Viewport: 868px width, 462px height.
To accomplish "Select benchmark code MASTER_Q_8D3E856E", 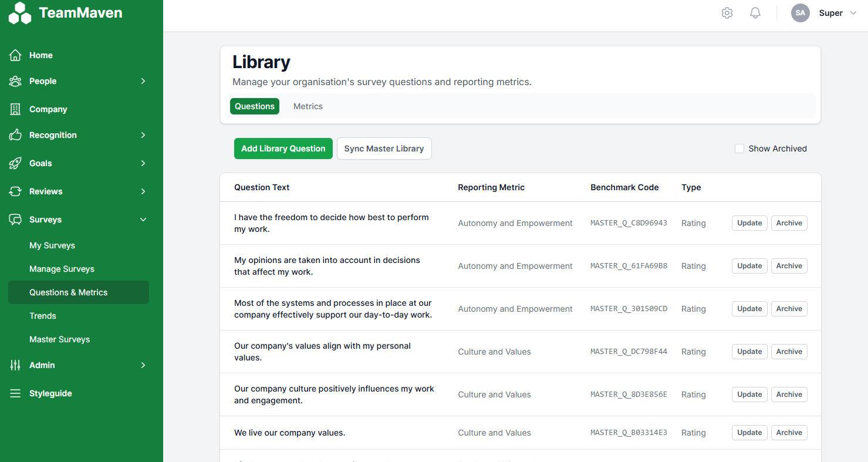I will [629, 394].
